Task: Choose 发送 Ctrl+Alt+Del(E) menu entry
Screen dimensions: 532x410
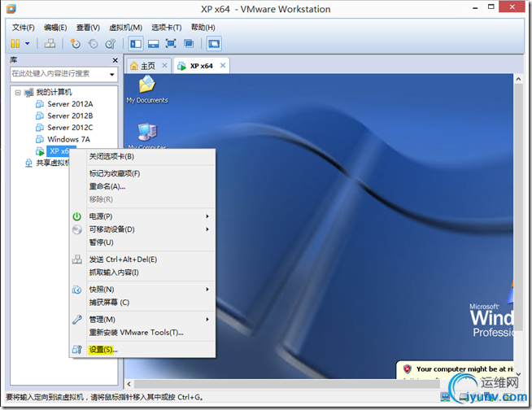Action: point(123,260)
